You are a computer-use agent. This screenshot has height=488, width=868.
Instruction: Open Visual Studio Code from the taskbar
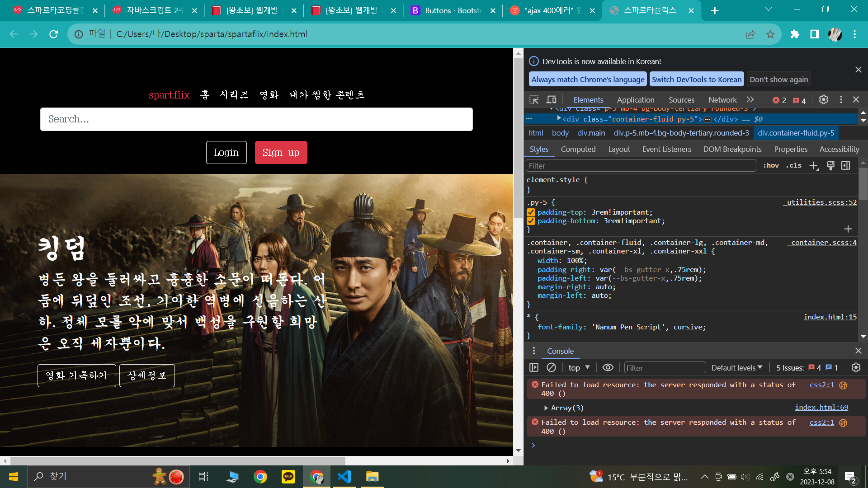[344, 477]
